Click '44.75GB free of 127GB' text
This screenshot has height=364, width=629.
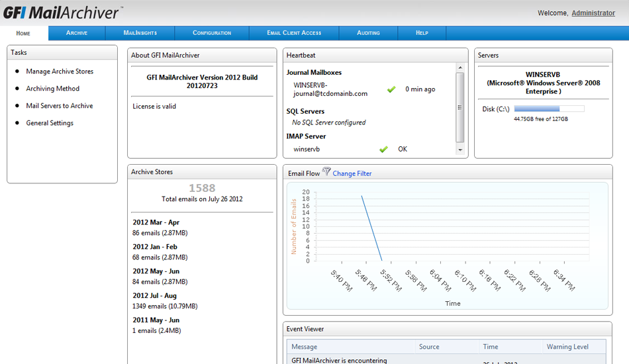pos(541,119)
